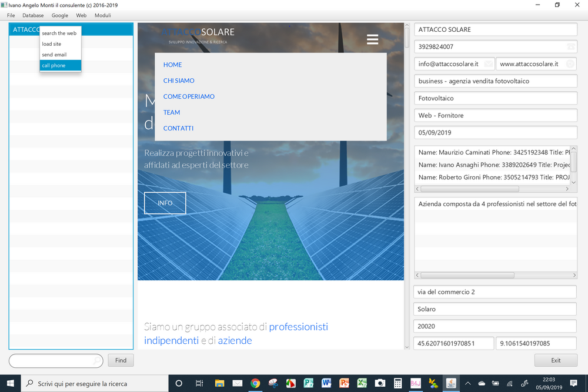Image resolution: width=588 pixels, height=392 pixels.
Task: Click the envelope icon in the email field
Action: tap(488, 63)
